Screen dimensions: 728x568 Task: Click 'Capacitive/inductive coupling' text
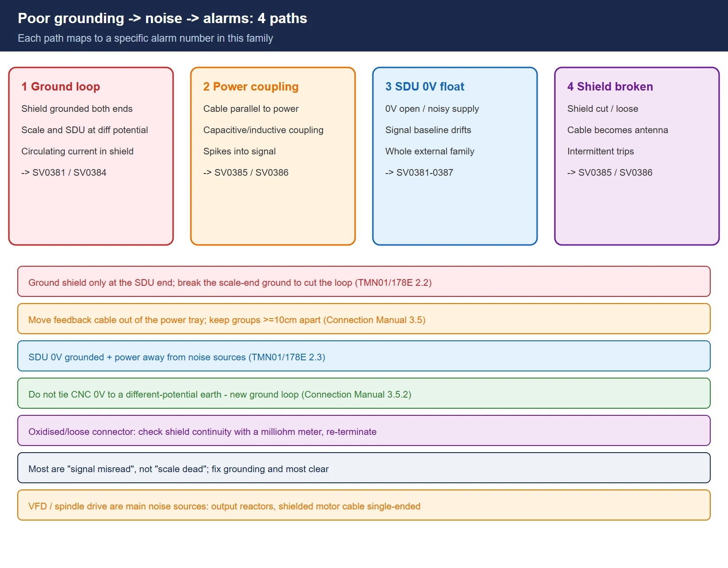[x=263, y=130]
